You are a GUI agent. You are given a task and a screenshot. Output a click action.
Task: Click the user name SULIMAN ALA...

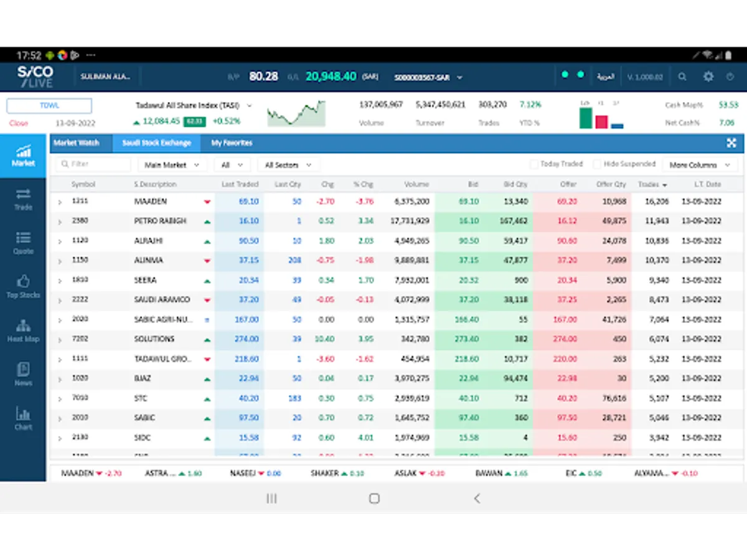click(105, 77)
